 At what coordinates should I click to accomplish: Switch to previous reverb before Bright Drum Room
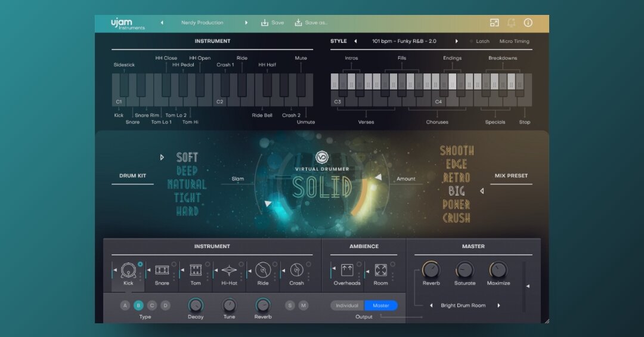431,305
